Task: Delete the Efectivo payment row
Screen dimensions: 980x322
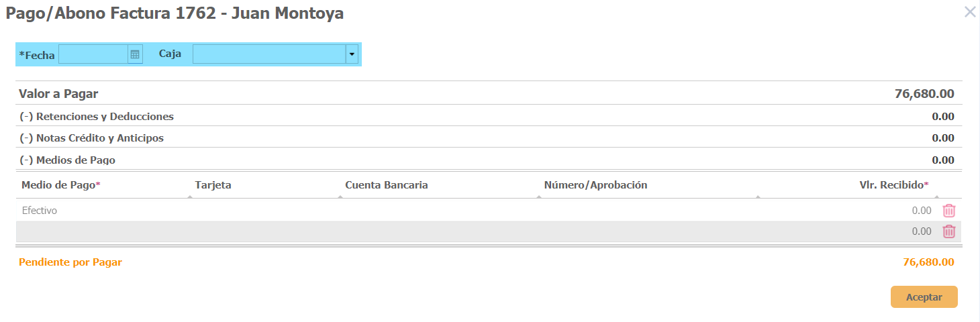Action: click(x=948, y=211)
